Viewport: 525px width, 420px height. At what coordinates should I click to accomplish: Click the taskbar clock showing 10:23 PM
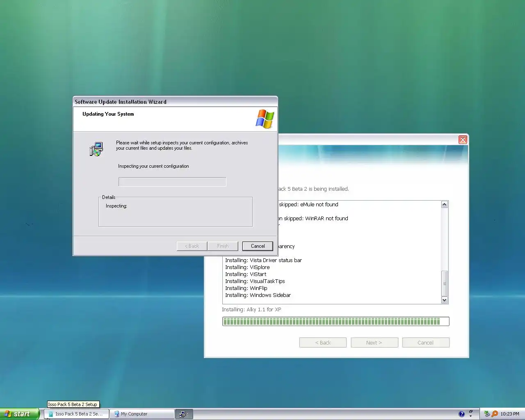[x=510, y=414]
